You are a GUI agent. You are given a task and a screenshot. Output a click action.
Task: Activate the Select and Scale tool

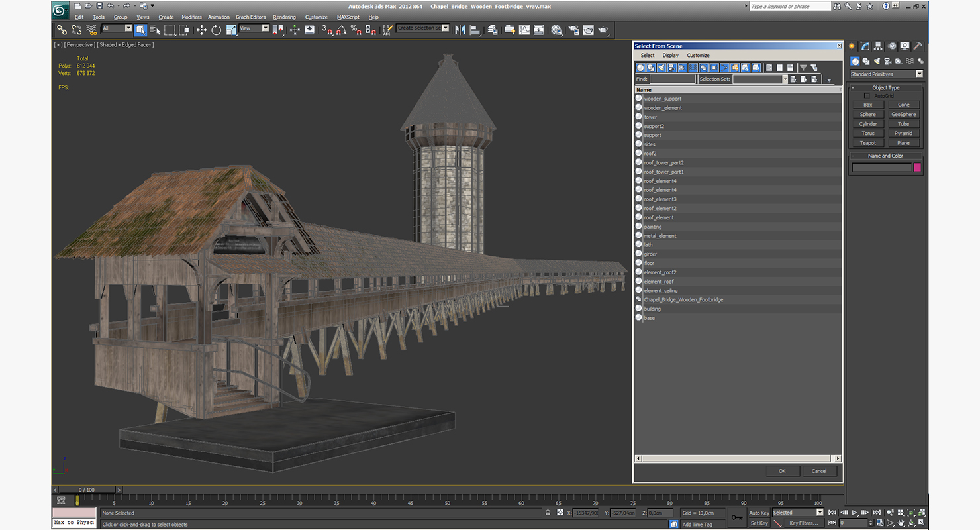coord(231,30)
